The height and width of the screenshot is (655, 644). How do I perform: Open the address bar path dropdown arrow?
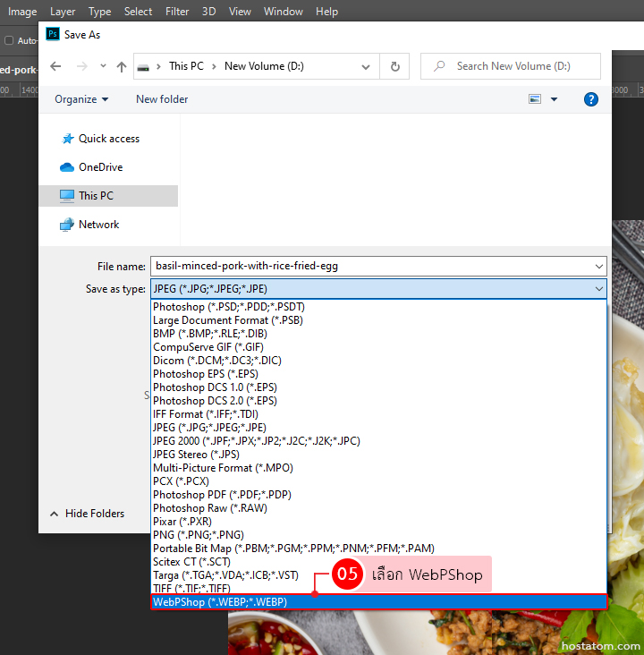click(x=366, y=66)
